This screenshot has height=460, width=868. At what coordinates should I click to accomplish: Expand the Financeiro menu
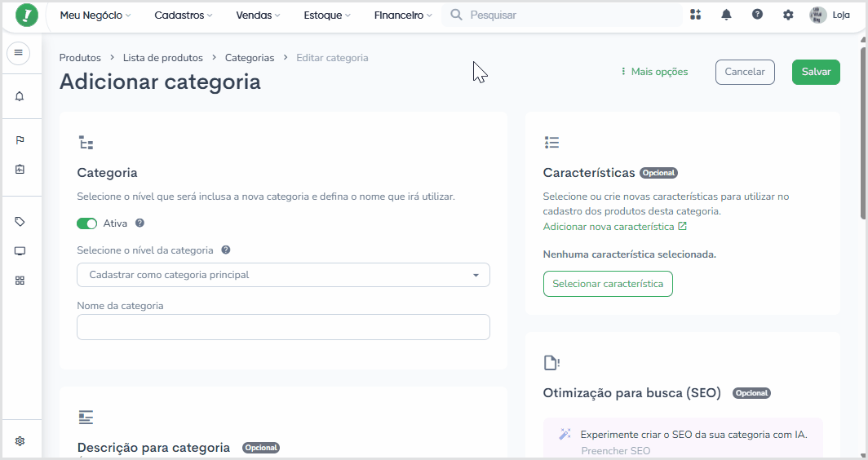(x=403, y=15)
